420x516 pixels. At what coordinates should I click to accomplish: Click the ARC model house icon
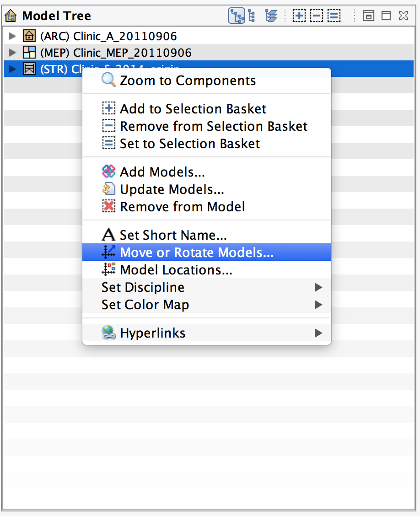(29, 36)
